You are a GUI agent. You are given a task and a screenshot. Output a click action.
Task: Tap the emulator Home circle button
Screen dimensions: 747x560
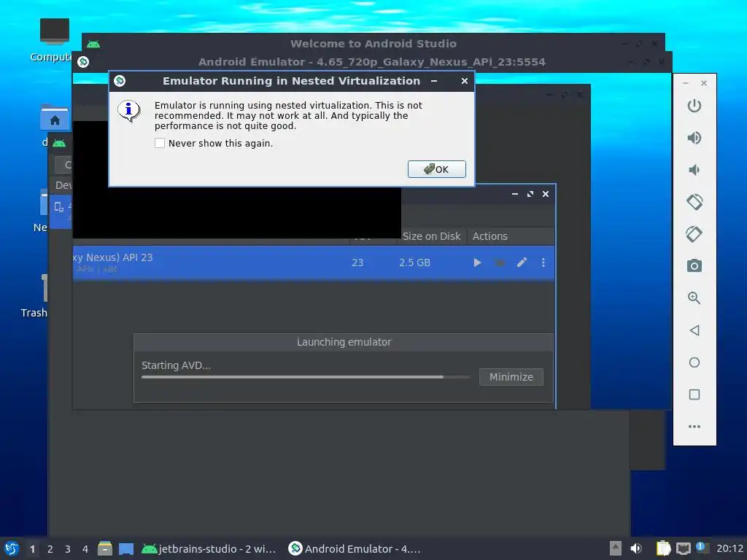tap(694, 362)
